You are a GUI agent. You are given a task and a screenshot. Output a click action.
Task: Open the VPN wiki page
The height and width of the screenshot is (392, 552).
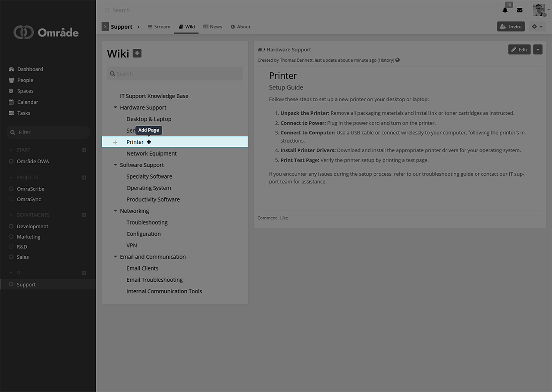click(132, 246)
